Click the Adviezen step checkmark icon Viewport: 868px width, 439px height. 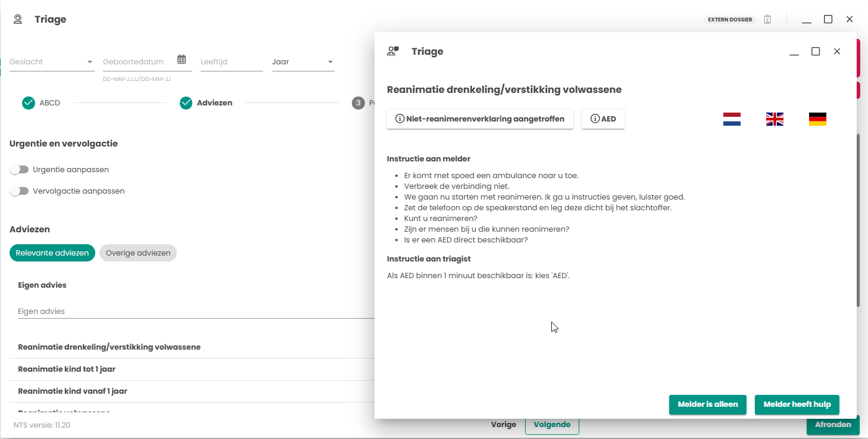pos(186,103)
